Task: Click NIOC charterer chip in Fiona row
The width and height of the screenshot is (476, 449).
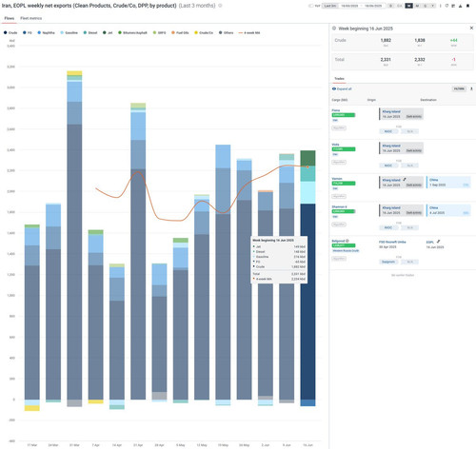Action: [x=388, y=131]
